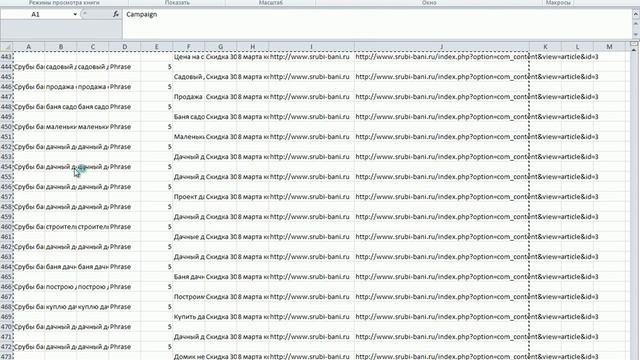This screenshot has height=360, width=640.
Task: Select 'баня дач' cell in column B row 464
Action: (x=61, y=267)
